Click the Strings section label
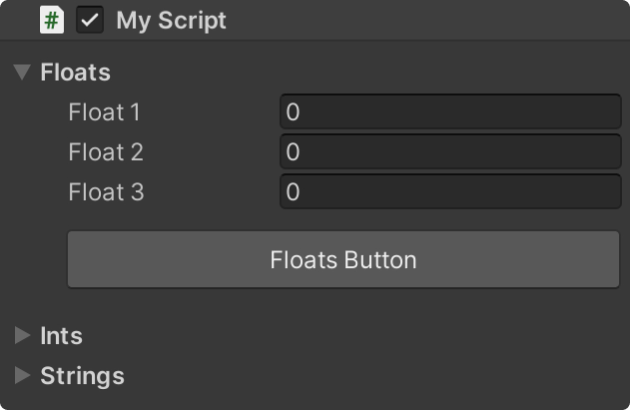 [x=82, y=376]
